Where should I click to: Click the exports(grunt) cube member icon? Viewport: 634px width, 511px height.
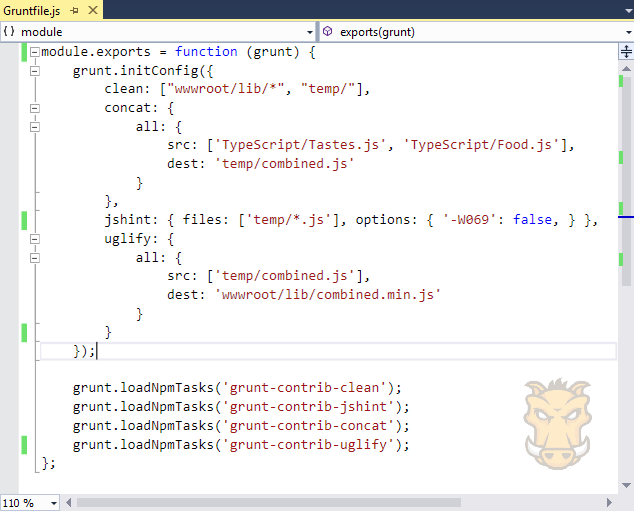pos(328,31)
